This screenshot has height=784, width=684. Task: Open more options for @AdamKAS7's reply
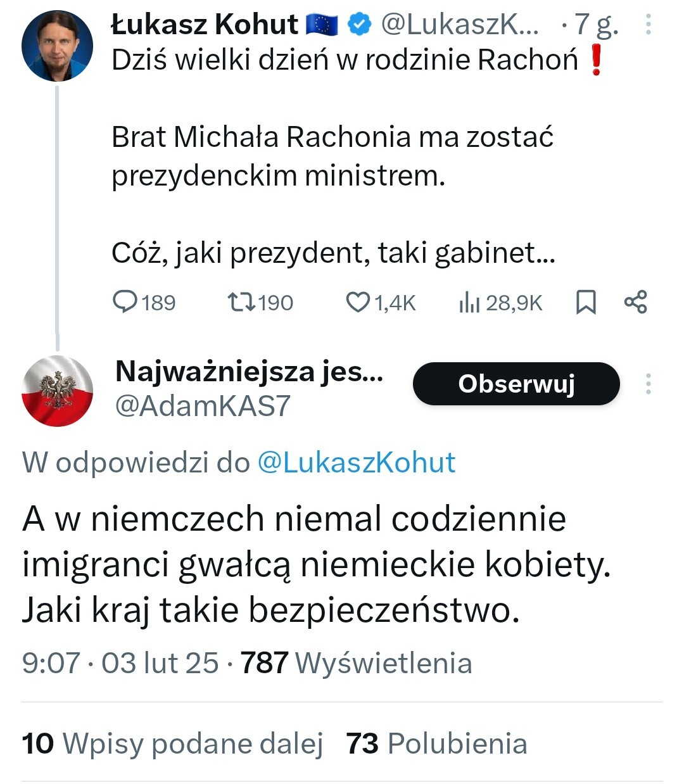pos(648,384)
